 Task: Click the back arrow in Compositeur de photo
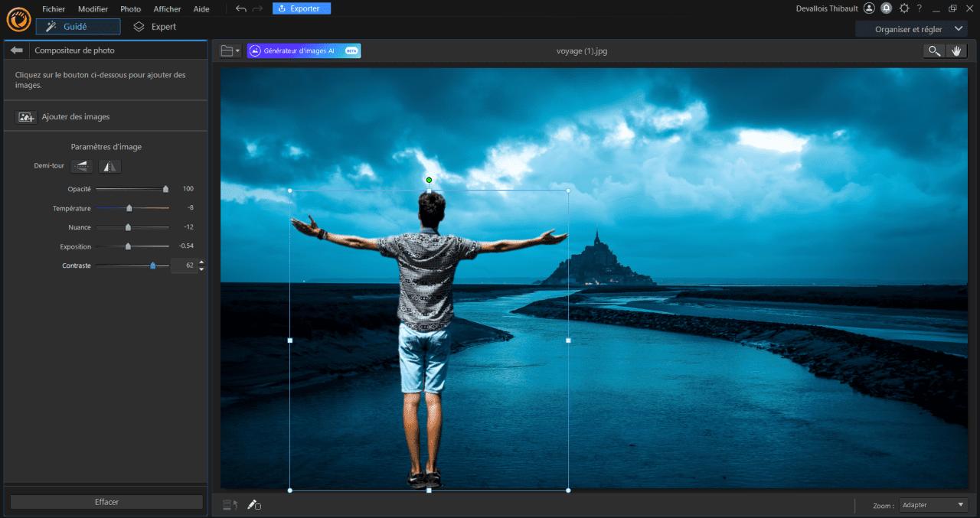tap(16, 50)
